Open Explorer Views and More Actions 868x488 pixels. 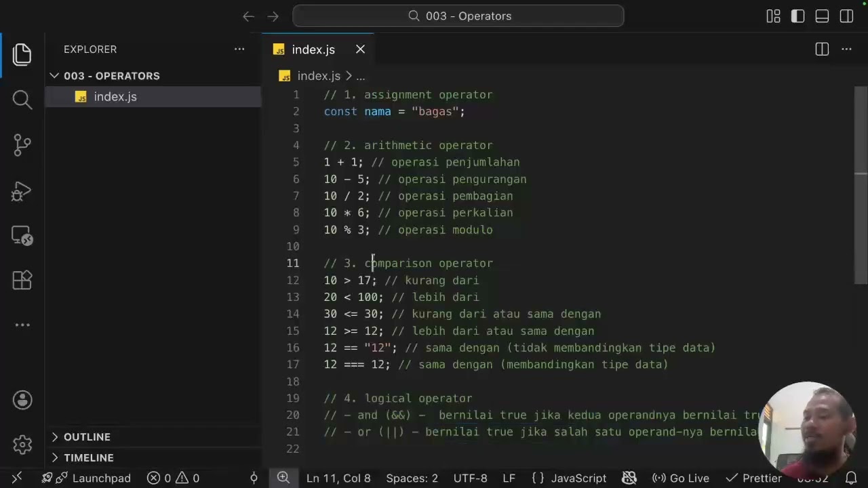239,49
